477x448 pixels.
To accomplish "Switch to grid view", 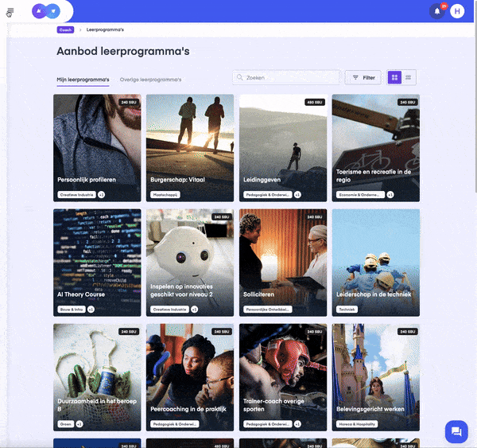I will (394, 78).
